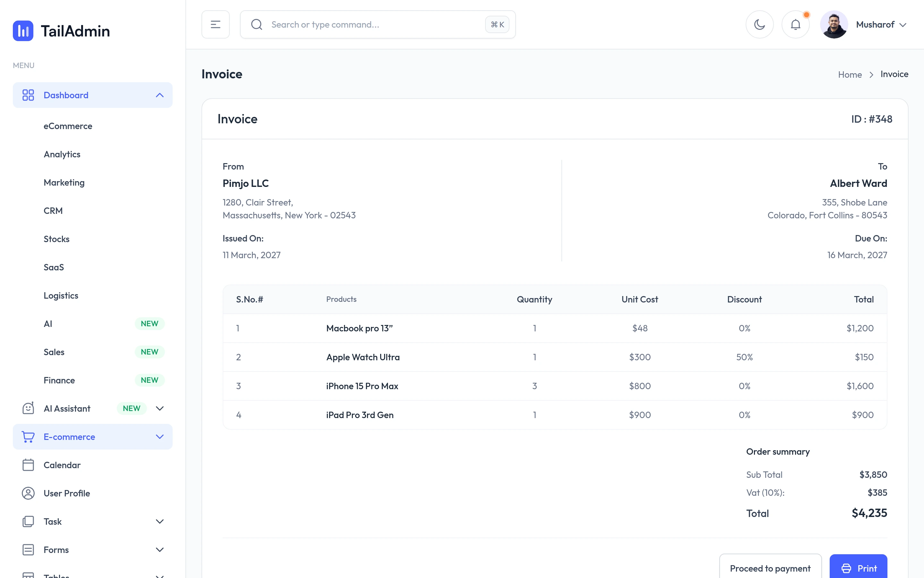Click the Pimjo LLC sender name
The width and height of the screenshot is (924, 578).
[245, 183]
